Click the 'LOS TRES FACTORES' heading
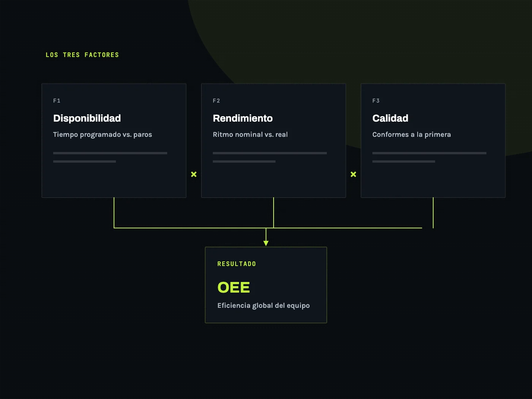The height and width of the screenshot is (399, 532). tap(82, 55)
